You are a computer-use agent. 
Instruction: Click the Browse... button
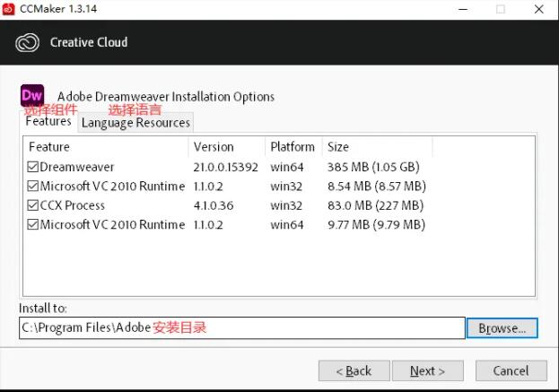tap(502, 328)
